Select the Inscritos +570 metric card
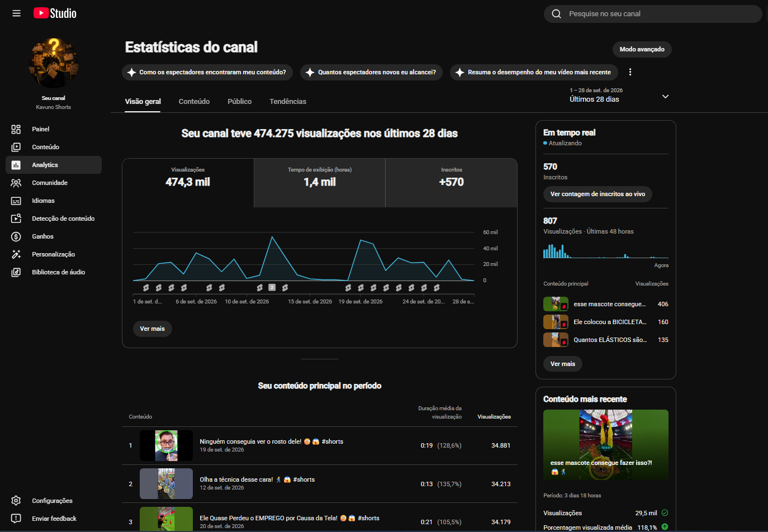Viewport: 768px width, 532px height. pos(451,183)
